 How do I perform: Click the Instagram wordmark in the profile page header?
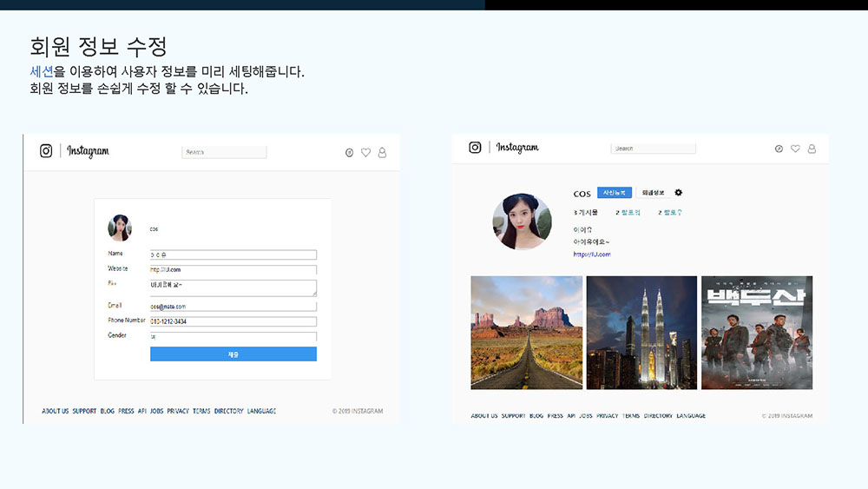point(517,148)
